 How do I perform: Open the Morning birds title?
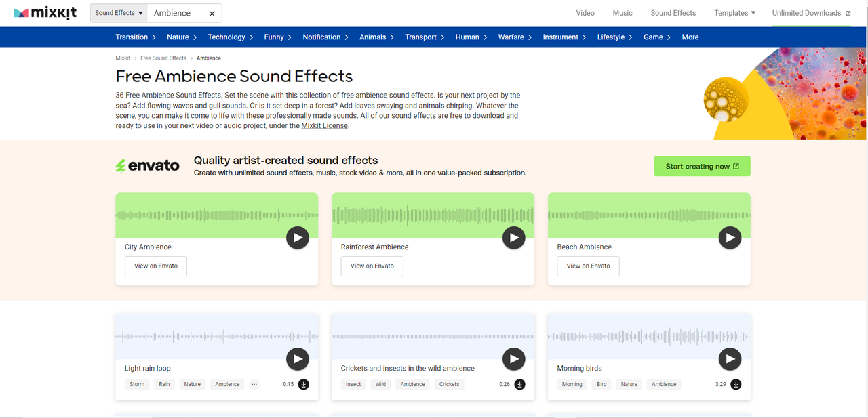tap(580, 369)
